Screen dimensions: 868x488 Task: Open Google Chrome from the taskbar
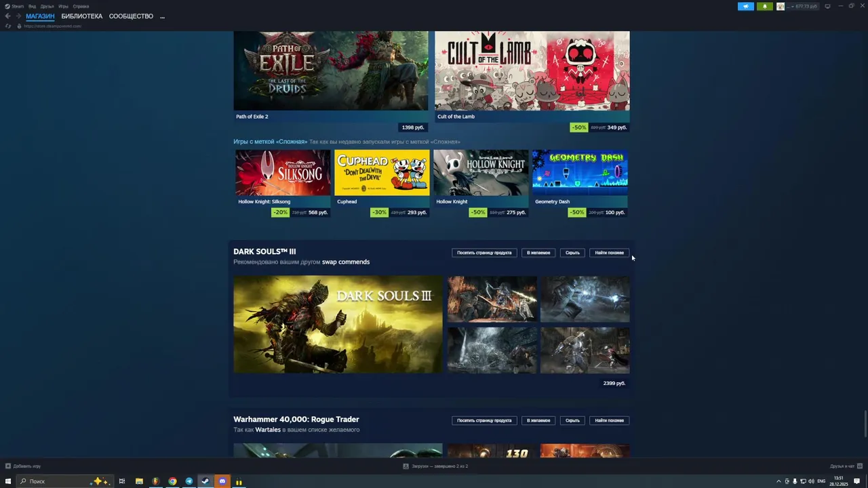click(172, 481)
